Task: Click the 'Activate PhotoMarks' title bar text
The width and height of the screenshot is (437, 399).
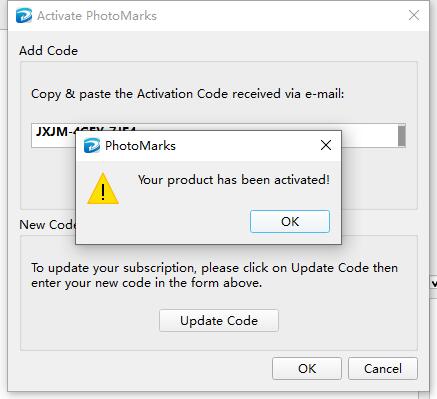Action: (97, 16)
